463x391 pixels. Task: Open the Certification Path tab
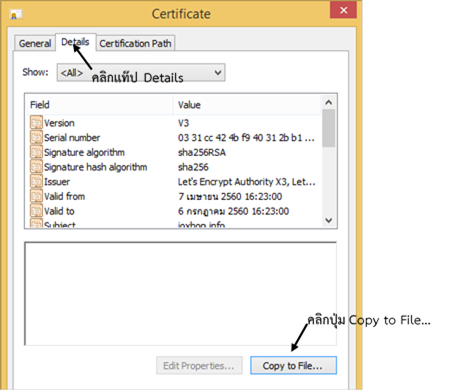tap(135, 43)
